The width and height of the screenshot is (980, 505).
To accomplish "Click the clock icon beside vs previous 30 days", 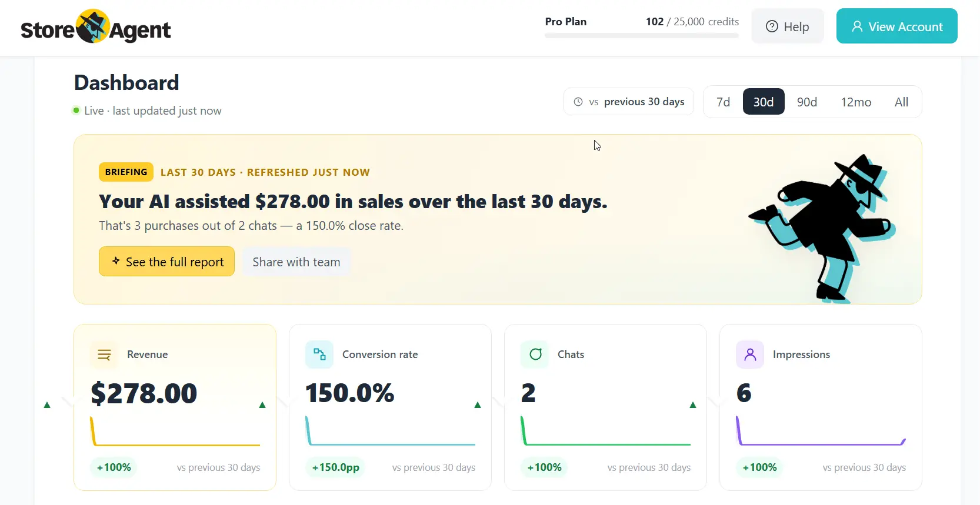I will (578, 102).
